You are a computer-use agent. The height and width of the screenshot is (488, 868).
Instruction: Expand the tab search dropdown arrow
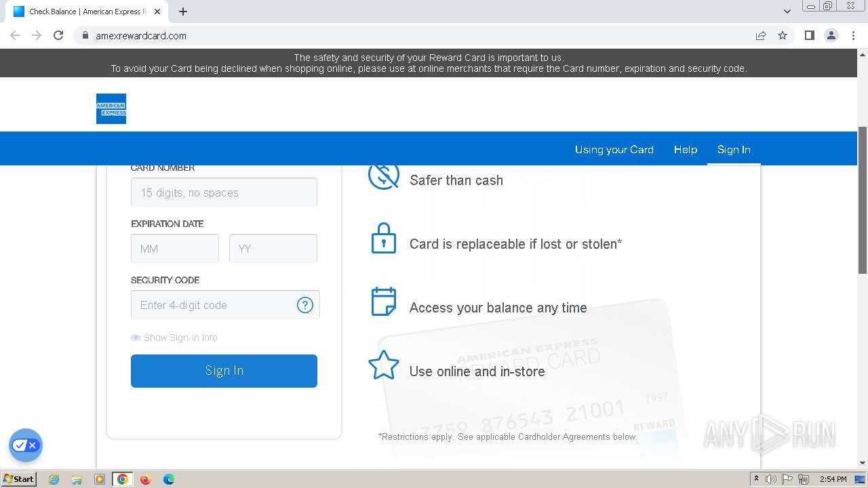click(x=787, y=12)
